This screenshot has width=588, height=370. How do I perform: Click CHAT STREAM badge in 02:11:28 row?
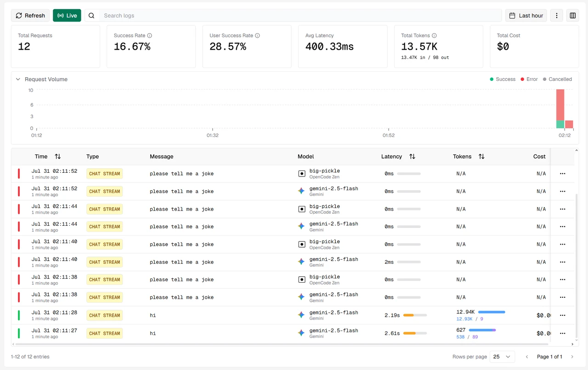coord(104,315)
